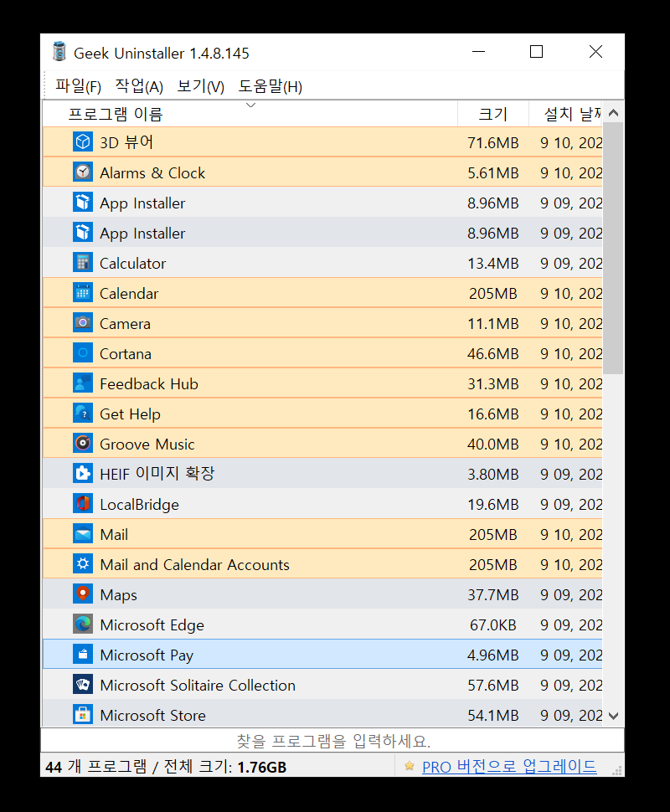Click the Calculator app icon
The height and width of the screenshot is (812, 670).
coord(83,263)
